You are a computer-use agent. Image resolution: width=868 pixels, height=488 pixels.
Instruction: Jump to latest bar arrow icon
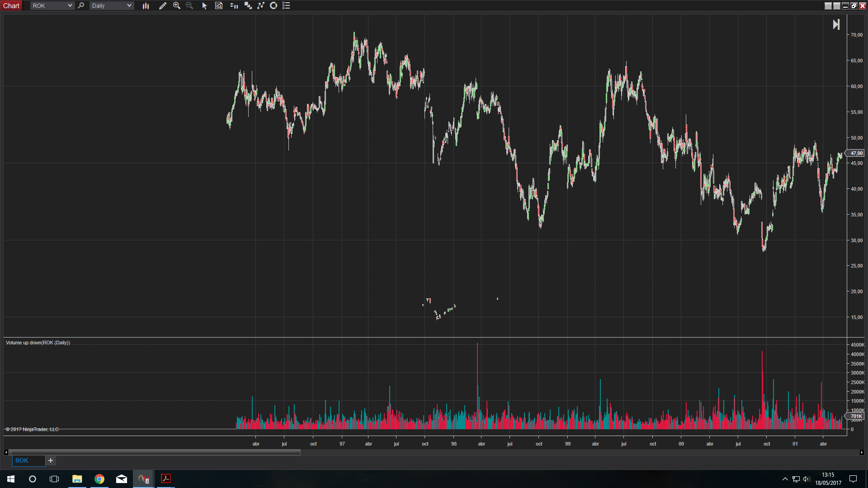click(x=836, y=24)
